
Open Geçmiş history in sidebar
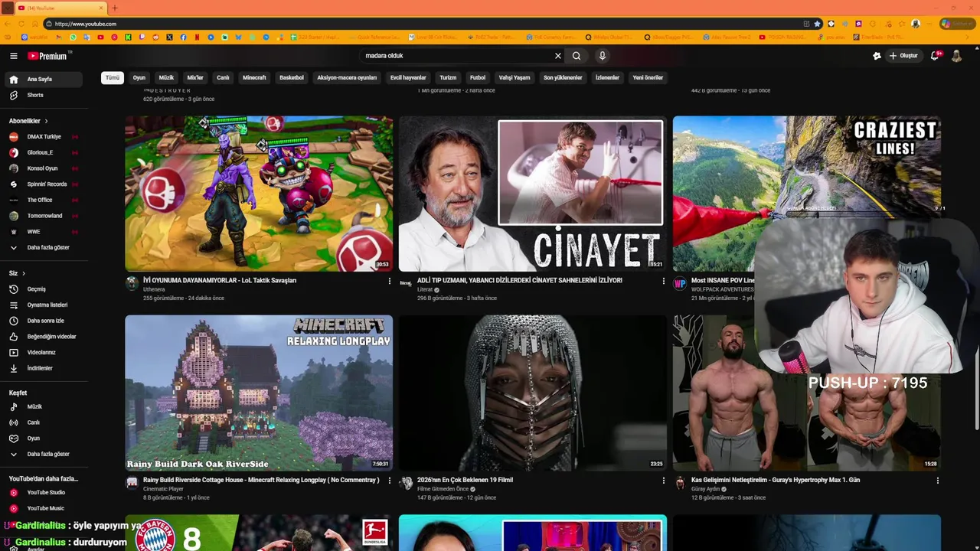point(44,289)
